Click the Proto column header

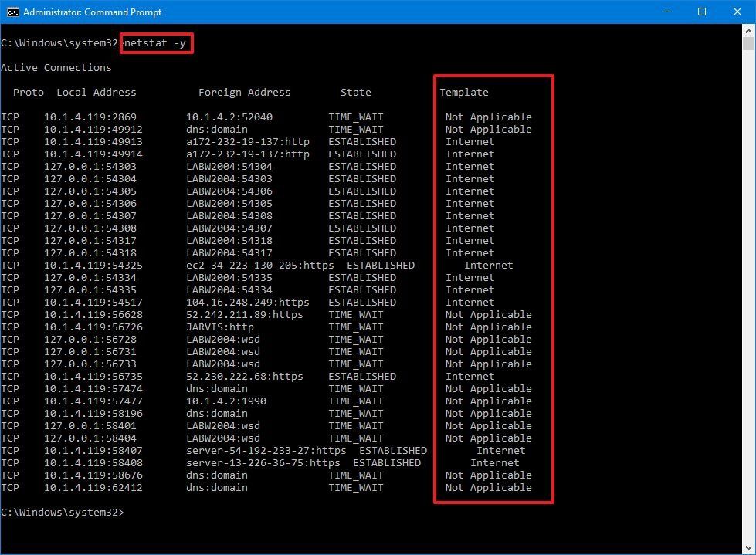tap(29, 92)
